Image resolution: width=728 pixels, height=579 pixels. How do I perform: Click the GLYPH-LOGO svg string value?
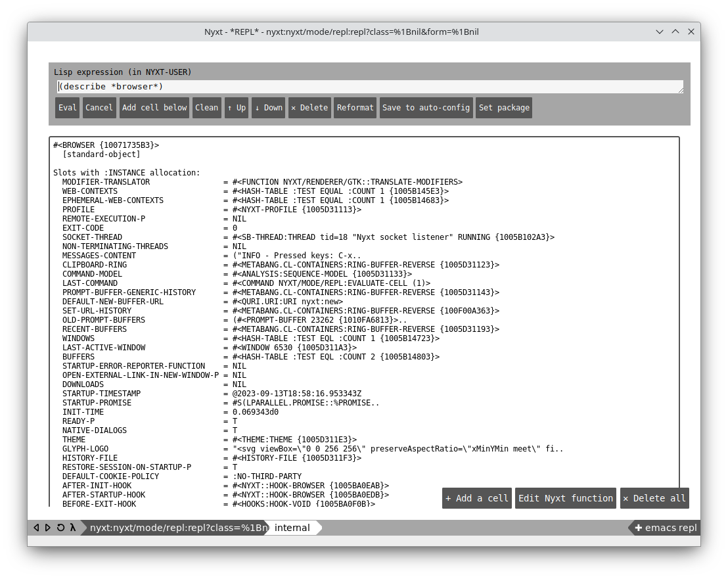pos(398,449)
